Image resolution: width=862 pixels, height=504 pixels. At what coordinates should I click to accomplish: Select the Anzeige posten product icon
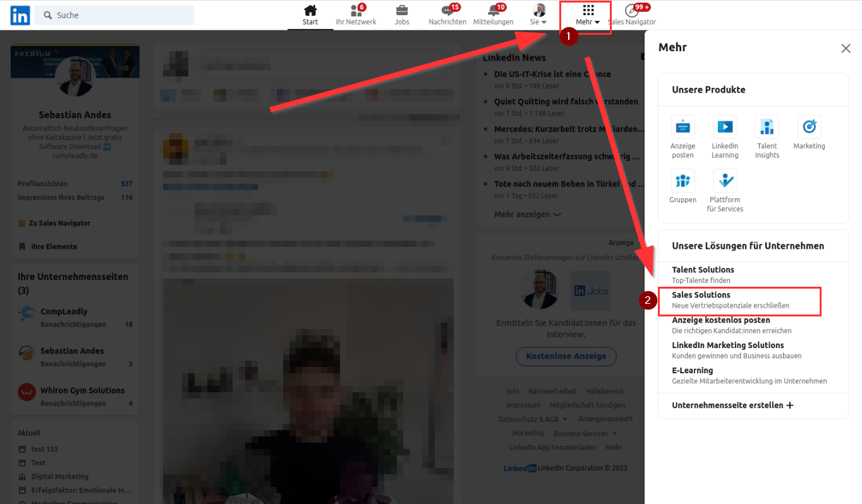coord(683,127)
